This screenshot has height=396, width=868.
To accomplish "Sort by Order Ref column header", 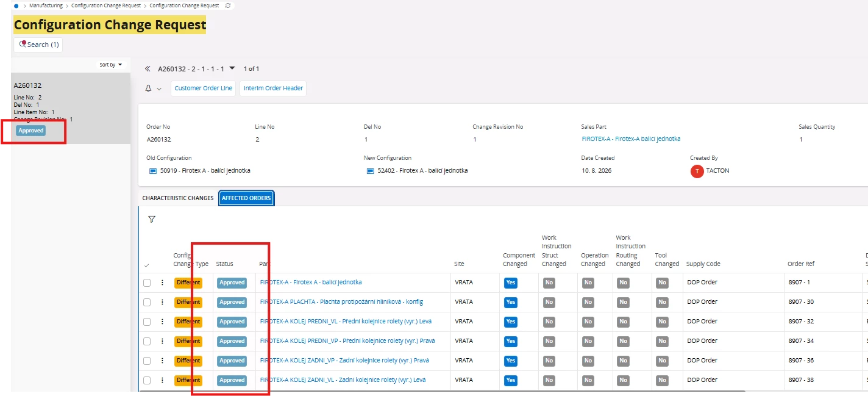I will tap(801, 264).
